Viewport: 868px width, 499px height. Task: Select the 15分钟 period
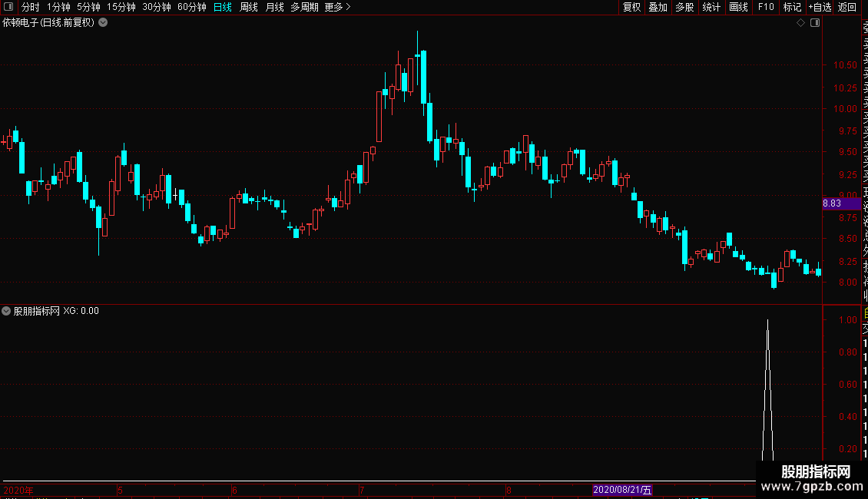(x=121, y=7)
